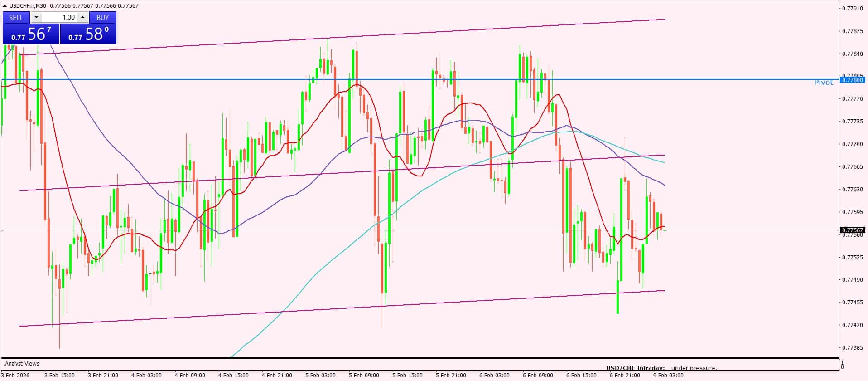
Task: Click the current price marker 0.77567
Action: [852, 230]
